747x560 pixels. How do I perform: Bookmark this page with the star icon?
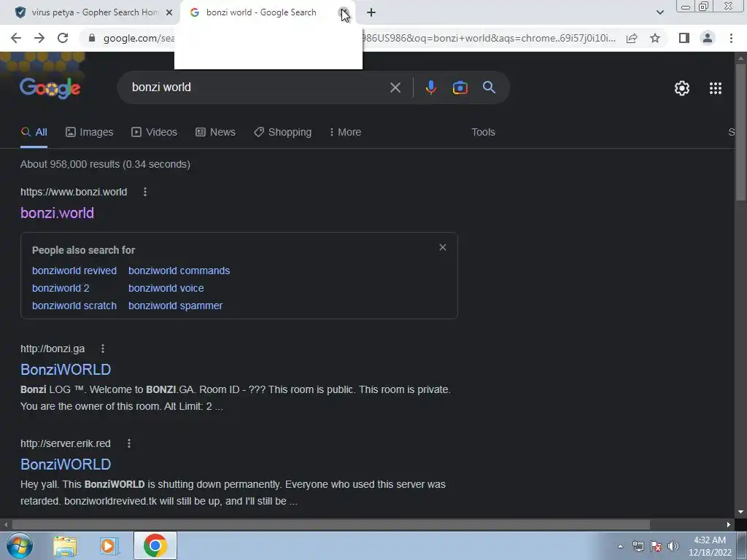point(655,38)
